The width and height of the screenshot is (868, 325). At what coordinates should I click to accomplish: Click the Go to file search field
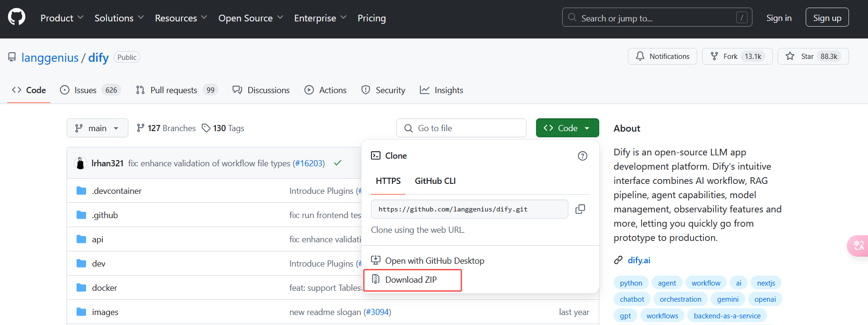[461, 128]
